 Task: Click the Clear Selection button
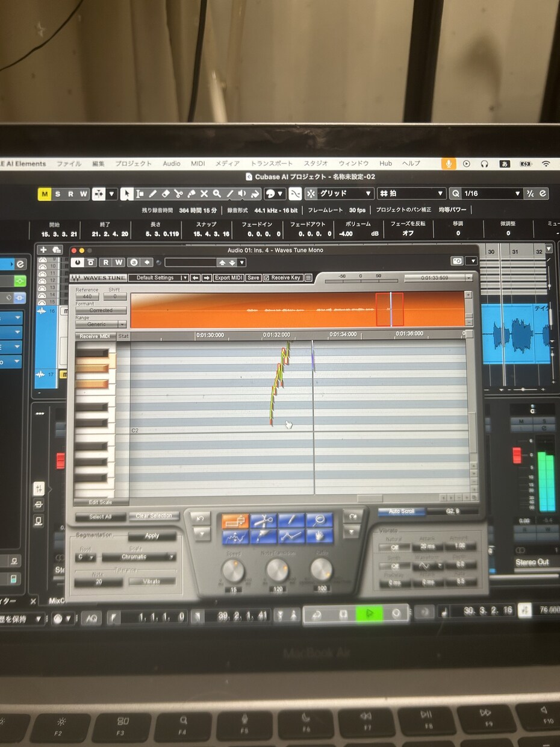click(154, 516)
